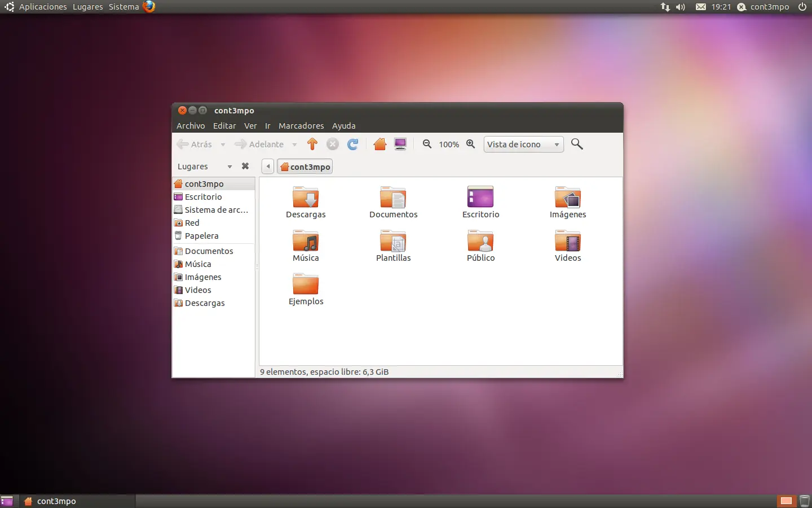The height and width of the screenshot is (508, 812).
Task: Open the Atrás history dropdown arrow
Action: 223,144
